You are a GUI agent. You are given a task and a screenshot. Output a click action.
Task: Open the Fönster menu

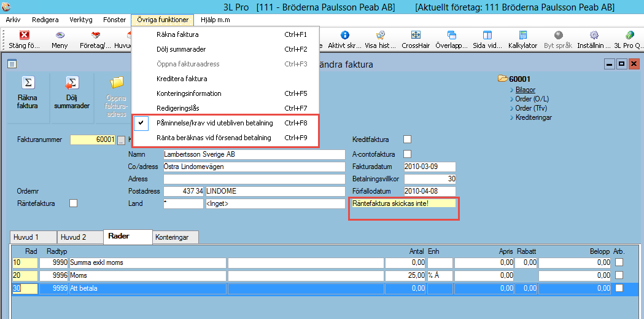pos(115,20)
